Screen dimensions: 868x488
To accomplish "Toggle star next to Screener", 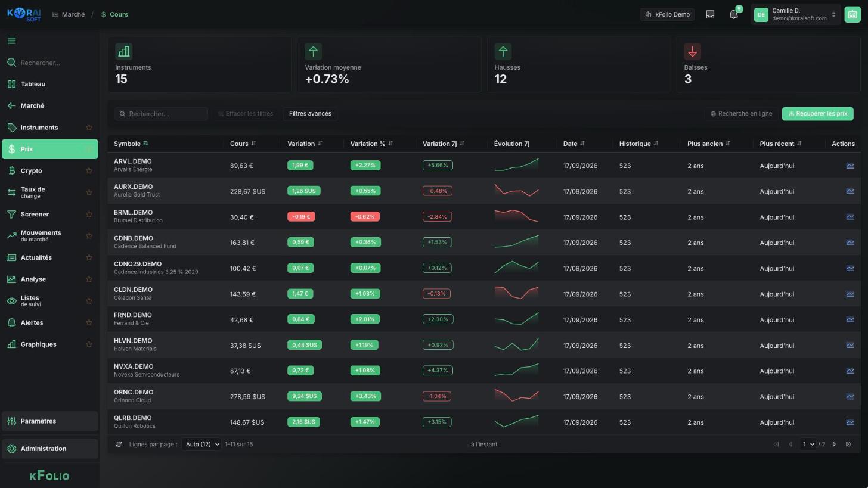I will click(89, 214).
